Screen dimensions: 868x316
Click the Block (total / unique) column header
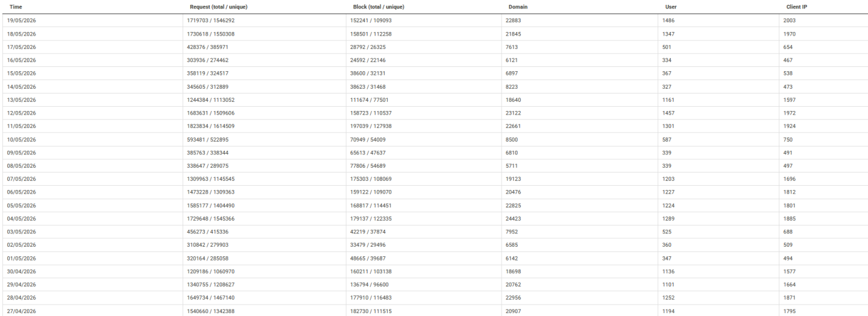point(379,7)
